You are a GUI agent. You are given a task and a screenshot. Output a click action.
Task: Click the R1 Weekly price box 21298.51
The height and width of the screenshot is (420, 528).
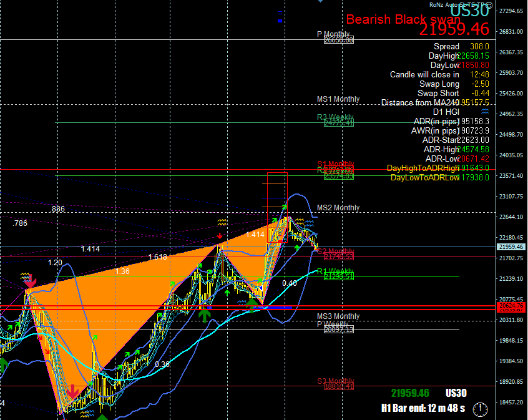pos(339,277)
